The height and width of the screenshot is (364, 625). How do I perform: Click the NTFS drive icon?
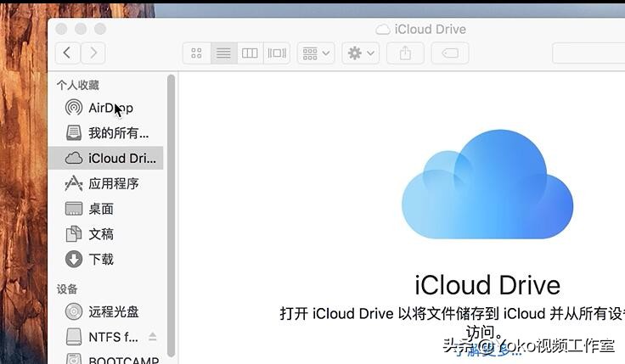coord(74,337)
